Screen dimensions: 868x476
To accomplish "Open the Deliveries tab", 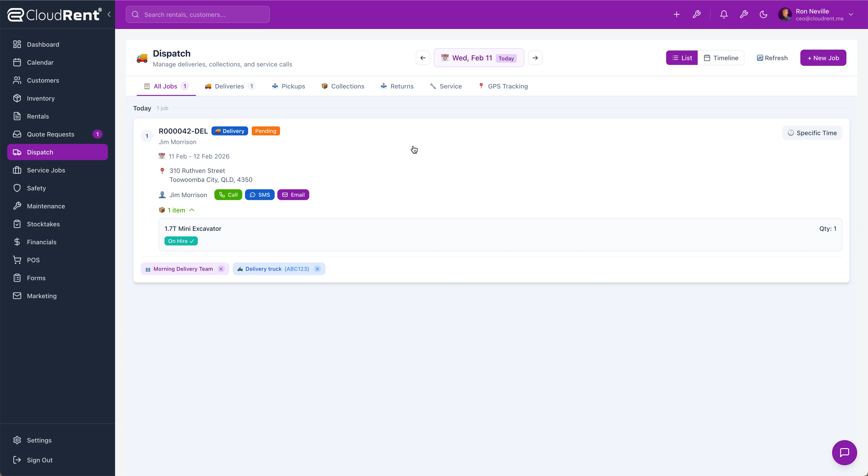I will coord(229,86).
